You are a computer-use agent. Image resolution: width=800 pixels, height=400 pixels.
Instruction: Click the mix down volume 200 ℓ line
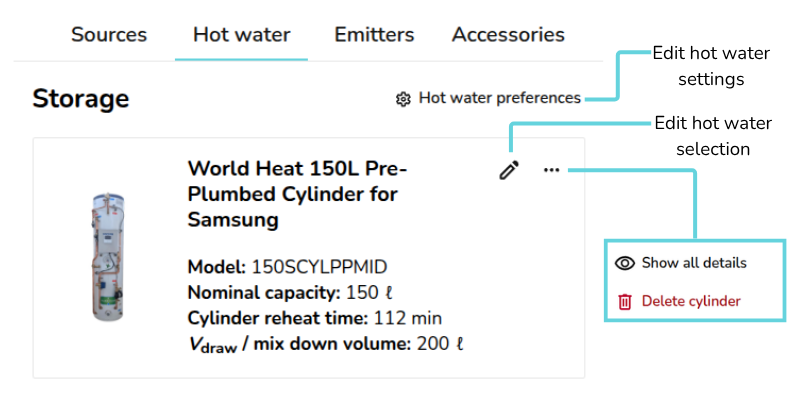[x=326, y=345]
